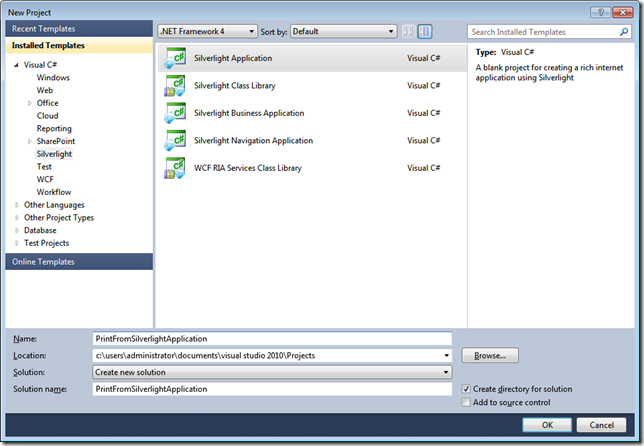Switch to medium icons view

tap(425, 31)
